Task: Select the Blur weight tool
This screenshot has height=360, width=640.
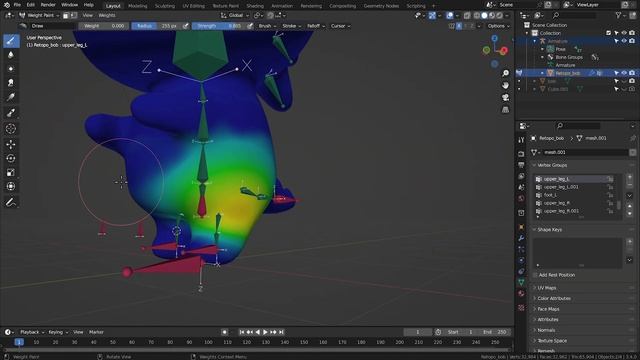Action: tap(11, 55)
